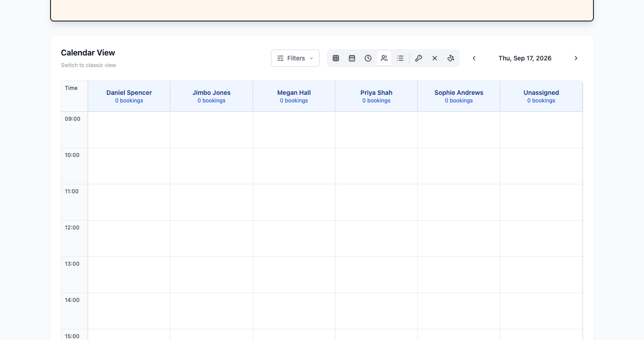Viewport: 644px width, 340px height.
Task: Go to the next day
Action: point(576,58)
